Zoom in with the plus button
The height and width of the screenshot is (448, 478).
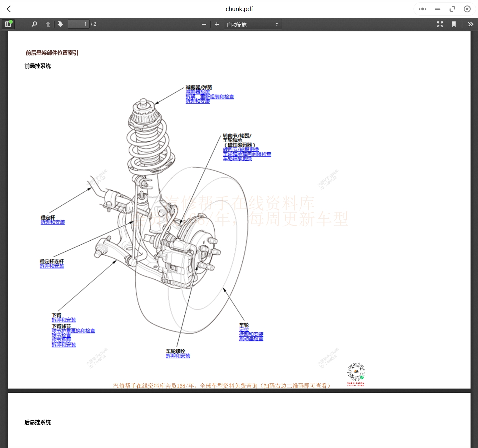click(x=217, y=24)
